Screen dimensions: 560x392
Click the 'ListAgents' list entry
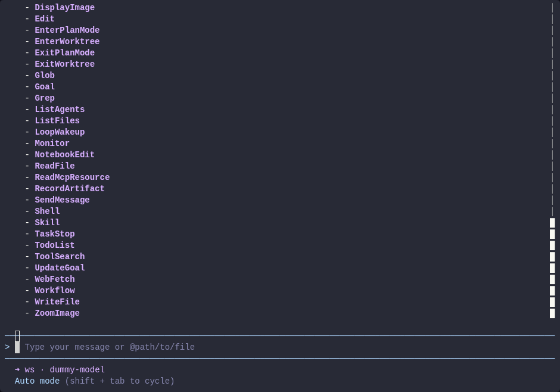tap(60, 109)
